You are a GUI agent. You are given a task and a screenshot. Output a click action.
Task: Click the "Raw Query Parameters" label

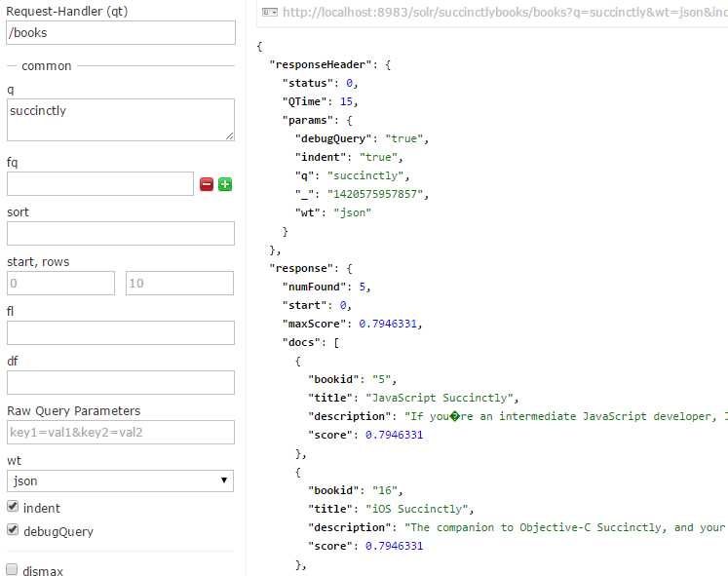click(x=74, y=410)
